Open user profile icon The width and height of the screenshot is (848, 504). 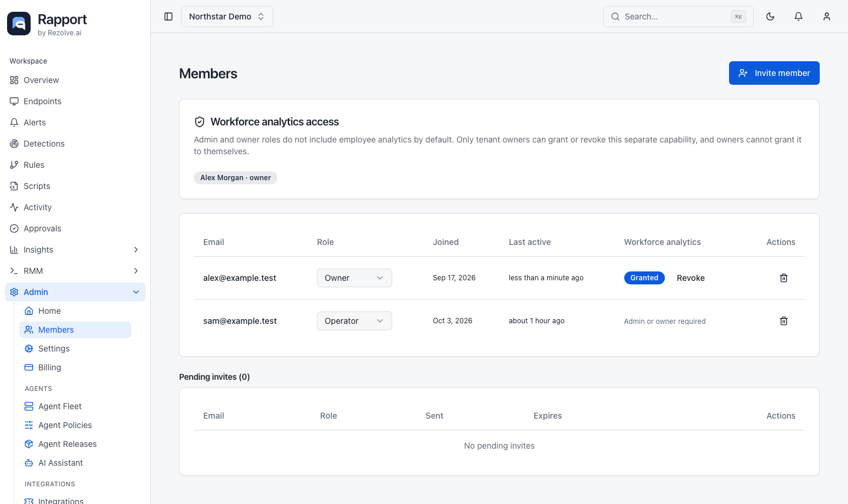pos(827,16)
